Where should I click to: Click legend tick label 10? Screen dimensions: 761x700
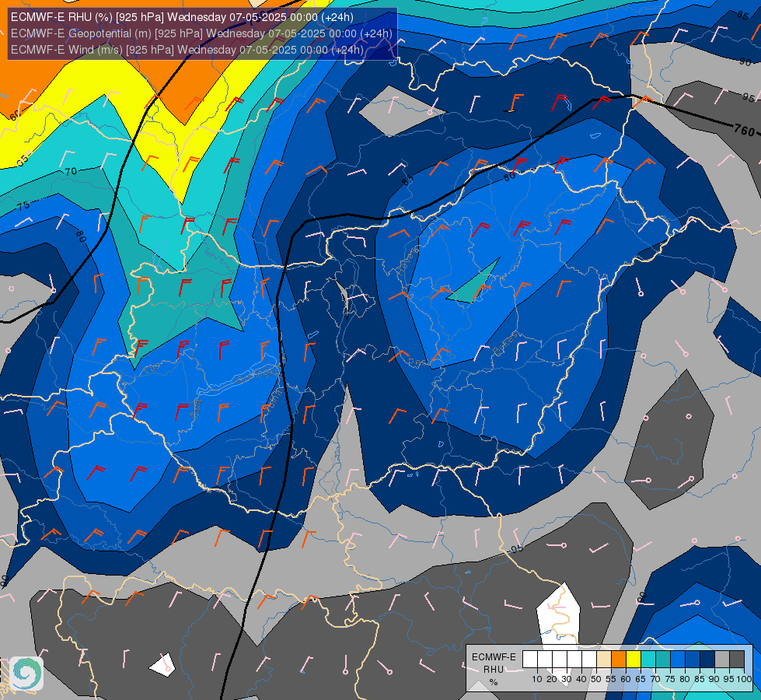pyautogui.click(x=537, y=679)
